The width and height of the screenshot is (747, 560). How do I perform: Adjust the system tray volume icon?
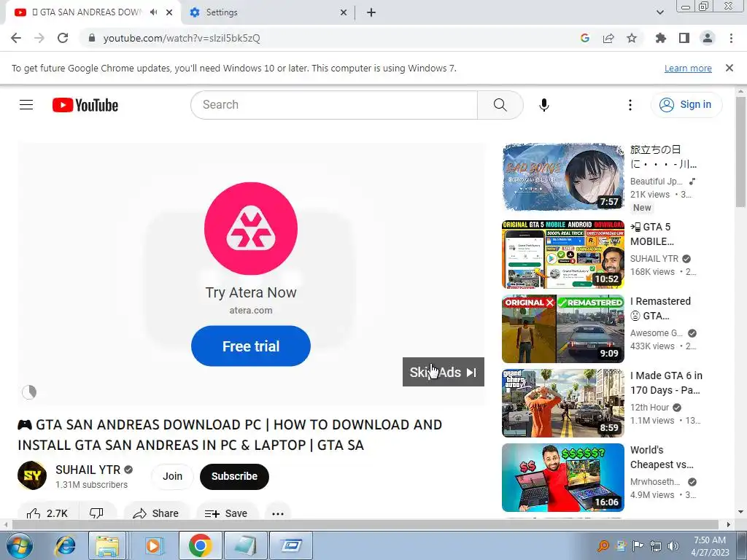click(673, 546)
